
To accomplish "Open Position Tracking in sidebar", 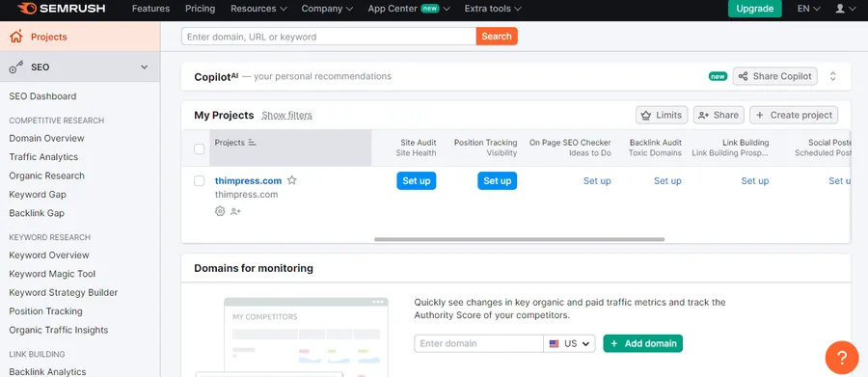I will 45,311.
